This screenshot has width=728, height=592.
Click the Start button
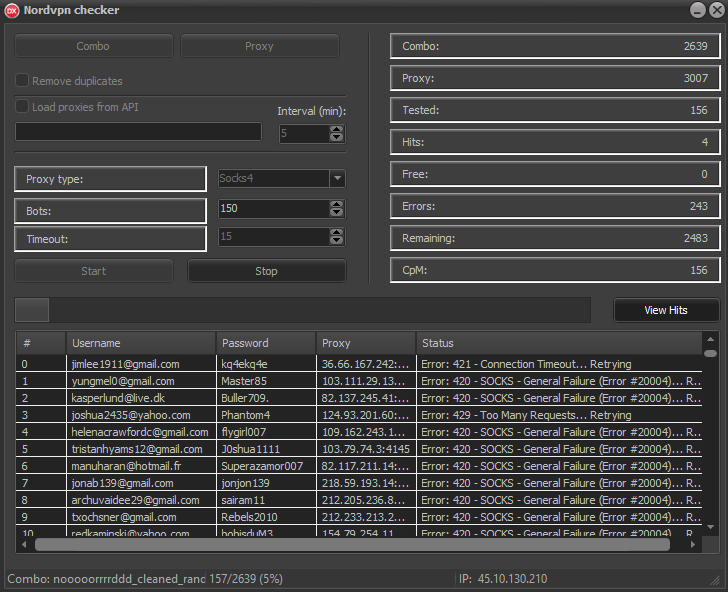click(x=93, y=271)
